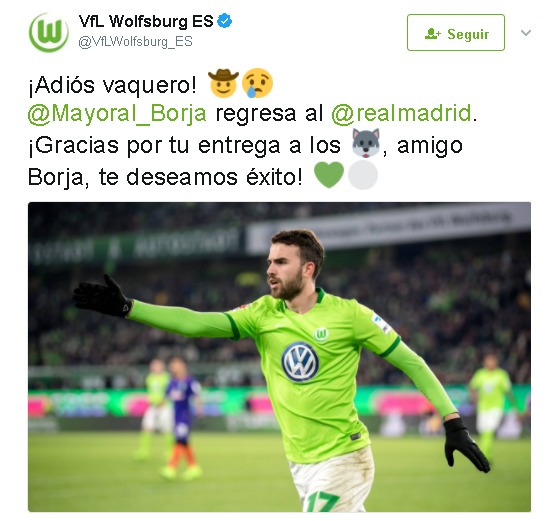
Task: Click the cowboy hat emoji
Action: (x=223, y=83)
